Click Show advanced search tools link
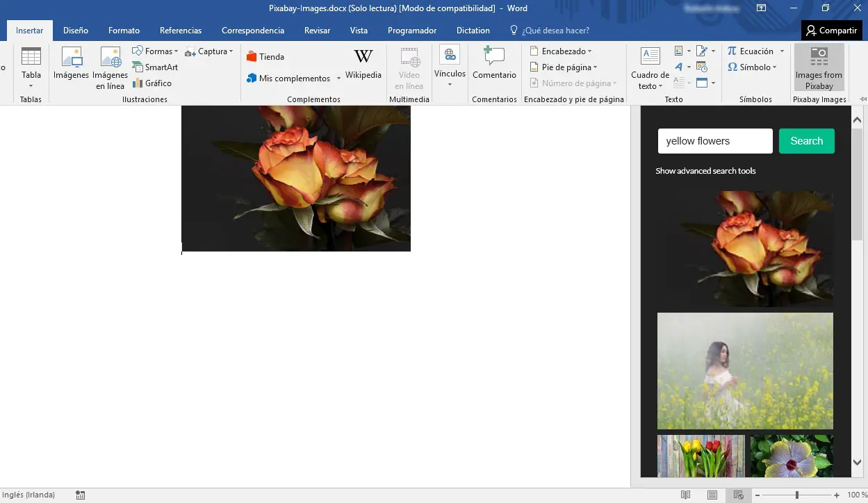The image size is (868, 503). tap(705, 171)
